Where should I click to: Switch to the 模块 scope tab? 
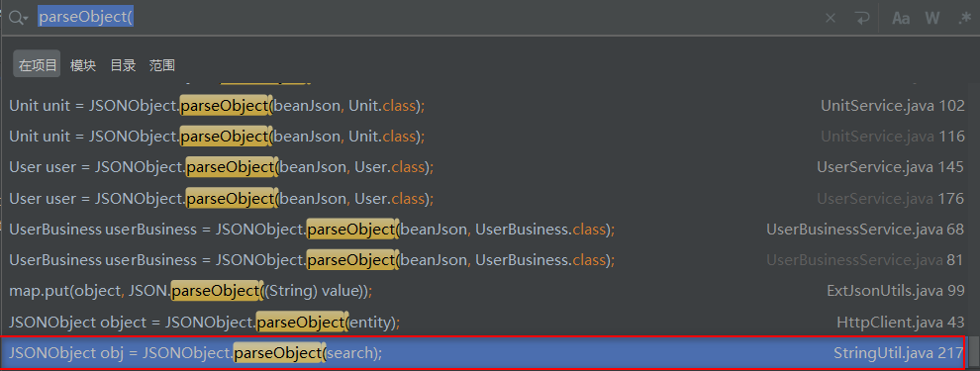click(x=83, y=65)
